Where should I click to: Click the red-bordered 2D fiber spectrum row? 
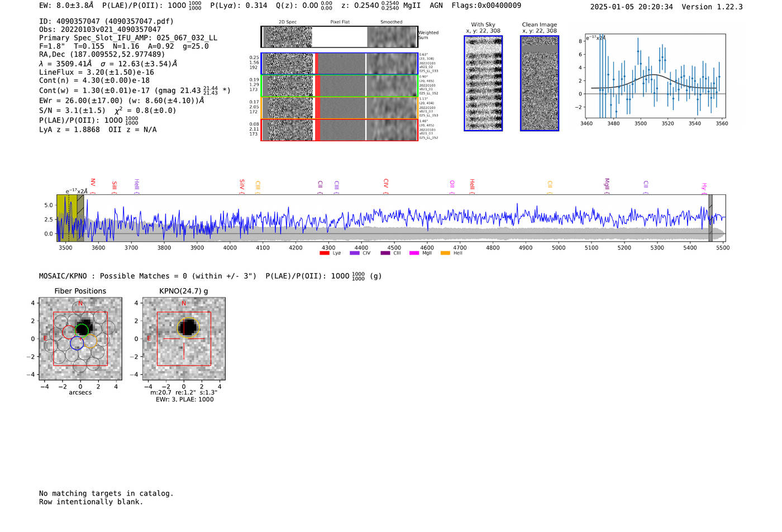[339, 130]
